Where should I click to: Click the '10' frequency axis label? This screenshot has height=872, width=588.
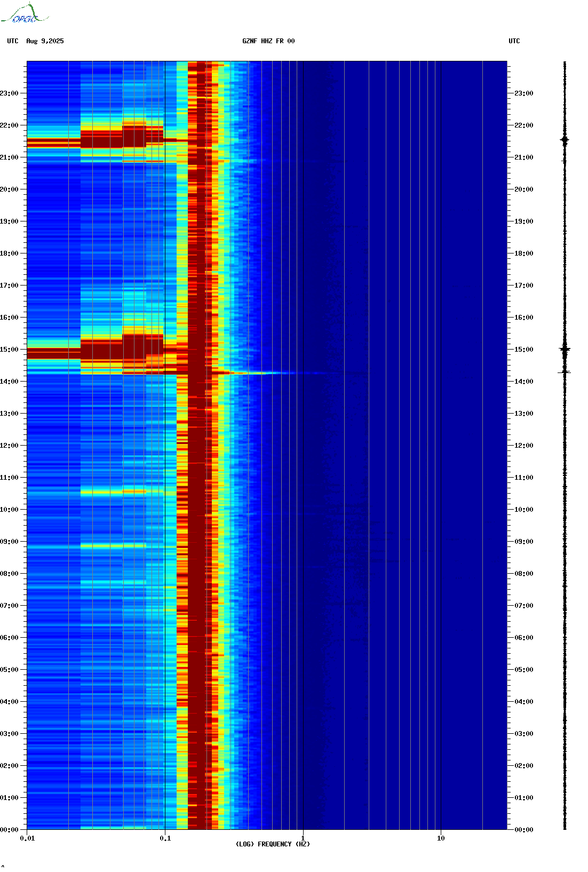[x=441, y=838]
